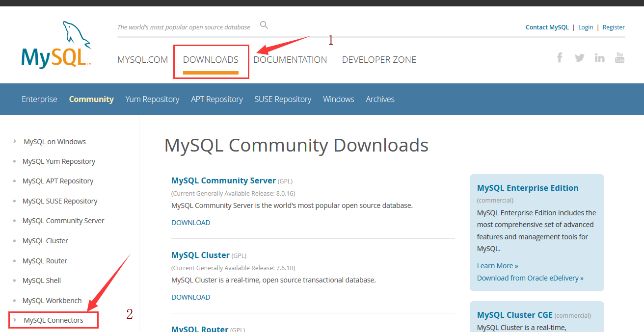The image size is (644, 332).
Task: Visit MySQL Facebook page icon
Action: [x=560, y=58]
